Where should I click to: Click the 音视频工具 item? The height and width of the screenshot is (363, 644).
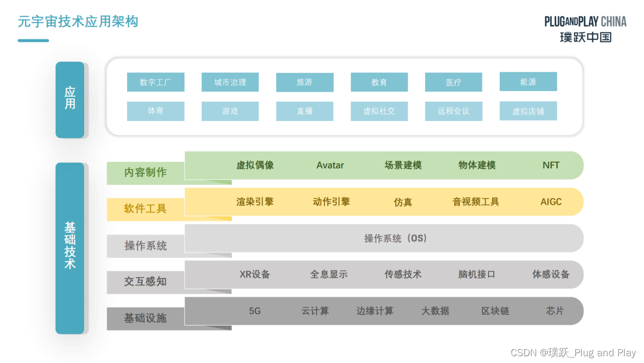click(476, 202)
